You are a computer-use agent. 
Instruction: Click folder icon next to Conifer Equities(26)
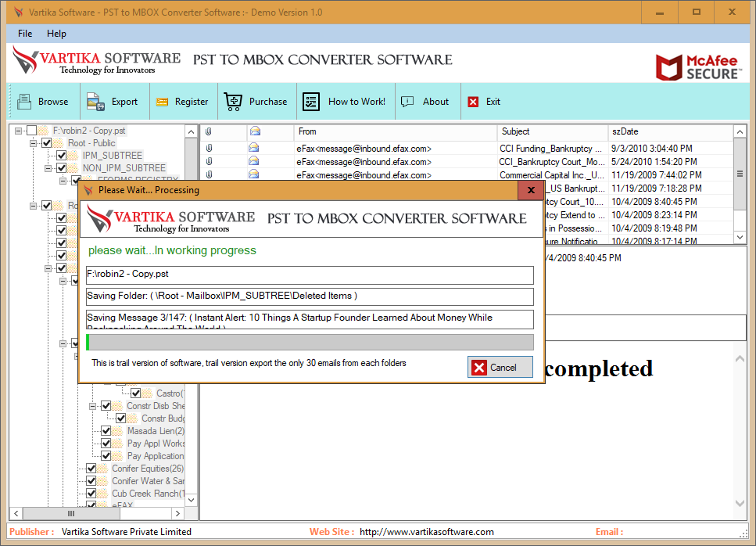pos(103,469)
